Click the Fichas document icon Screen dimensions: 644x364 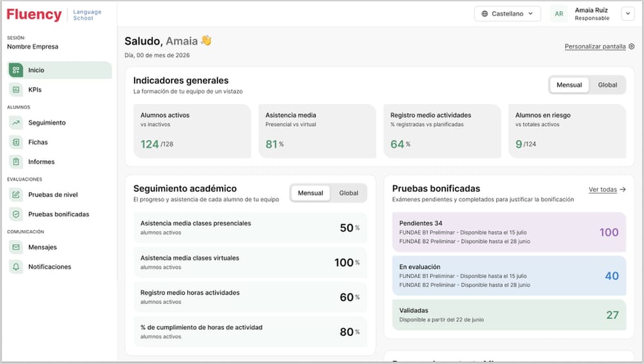pos(16,142)
